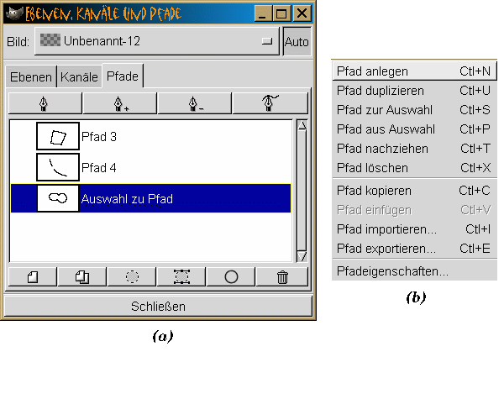The height and width of the screenshot is (420, 504).
Task: Click the path list scrollbar up arrow
Action: 303,126
